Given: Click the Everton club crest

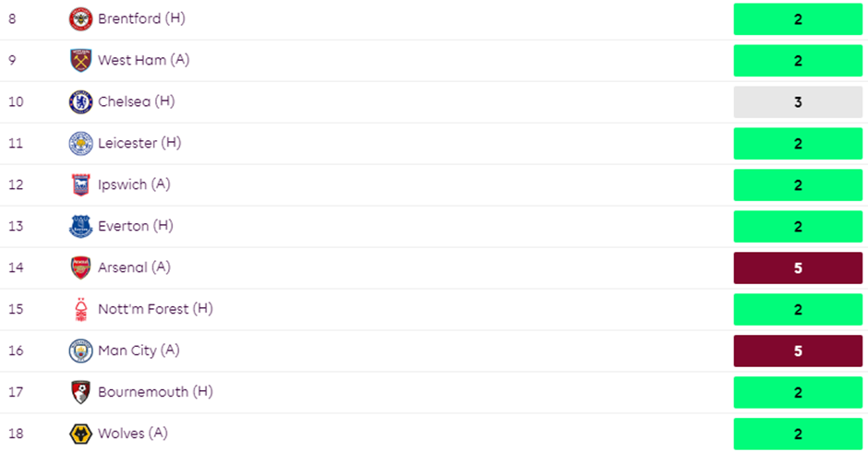Looking at the screenshot, I should pos(81,226).
